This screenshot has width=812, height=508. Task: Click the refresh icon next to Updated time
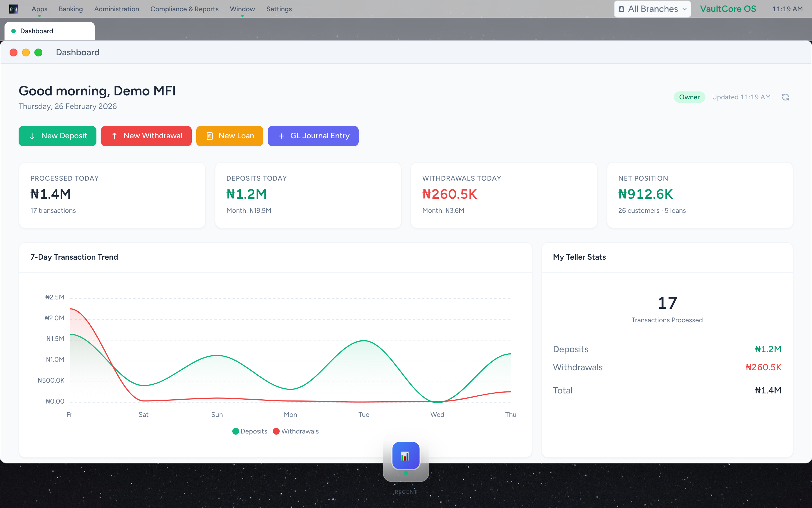pyautogui.click(x=785, y=97)
